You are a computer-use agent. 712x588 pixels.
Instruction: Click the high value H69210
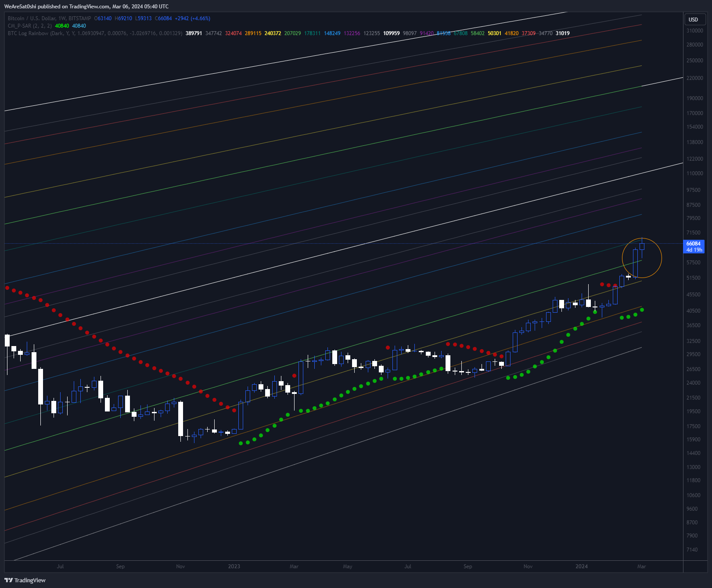pyautogui.click(x=123, y=18)
